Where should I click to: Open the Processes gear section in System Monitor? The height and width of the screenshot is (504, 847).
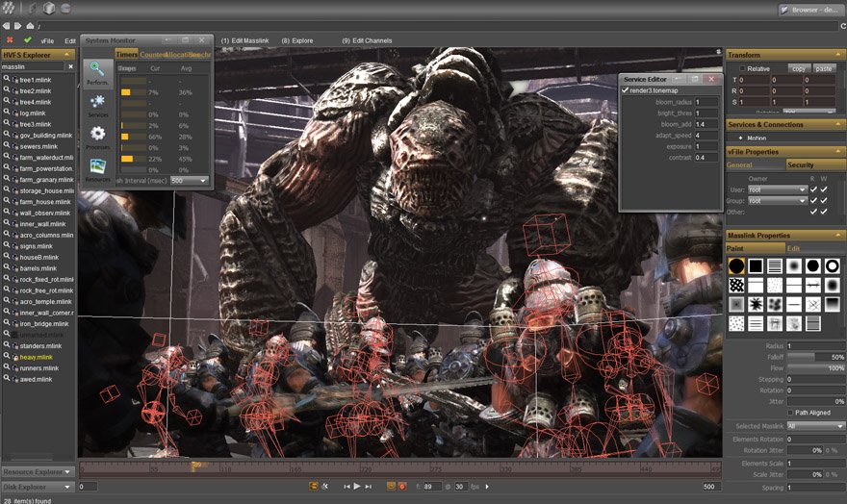[98, 138]
